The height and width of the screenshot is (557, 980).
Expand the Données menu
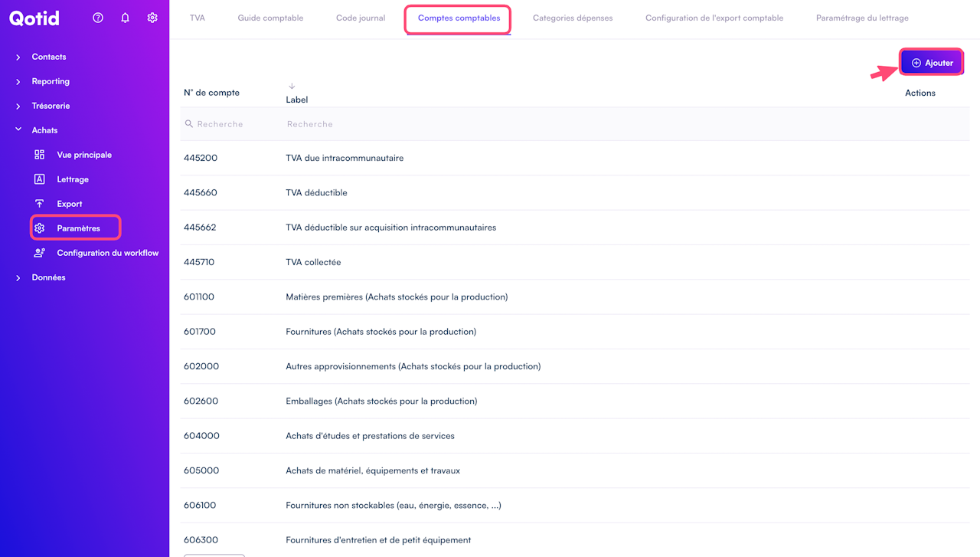pyautogui.click(x=18, y=278)
